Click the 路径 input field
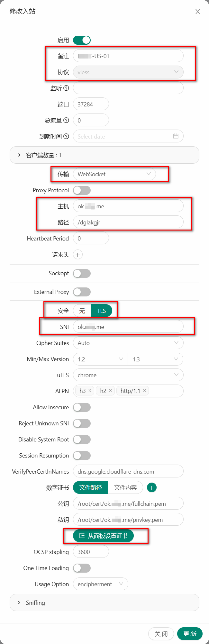The height and width of the screenshot is (644, 209). [128, 222]
